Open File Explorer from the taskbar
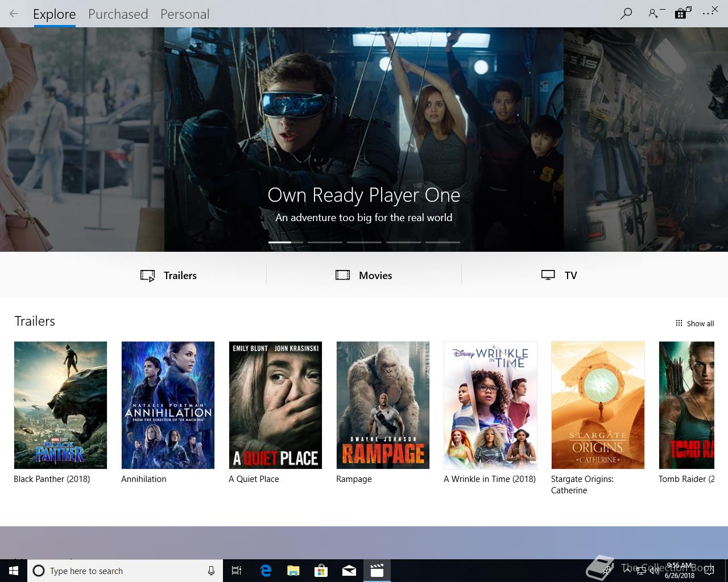Screen dimensions: 728x582 pos(293,571)
